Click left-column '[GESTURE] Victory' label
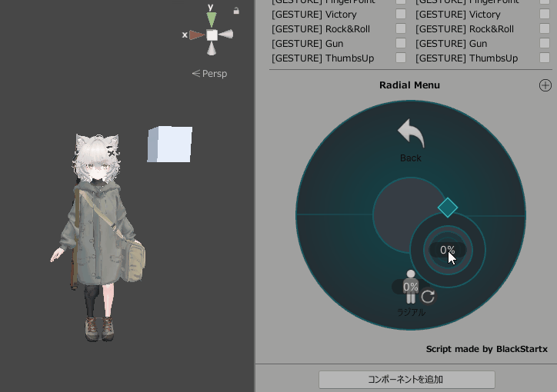This screenshot has height=392, width=557. coord(314,15)
